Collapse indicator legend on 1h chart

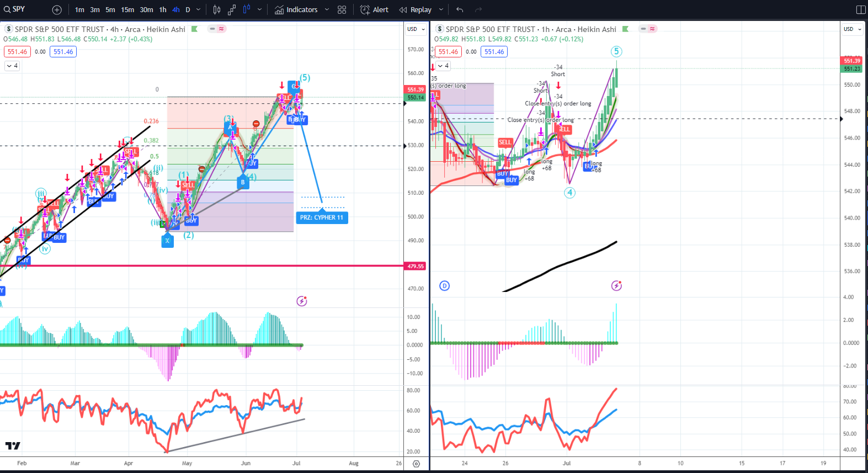[x=443, y=66]
